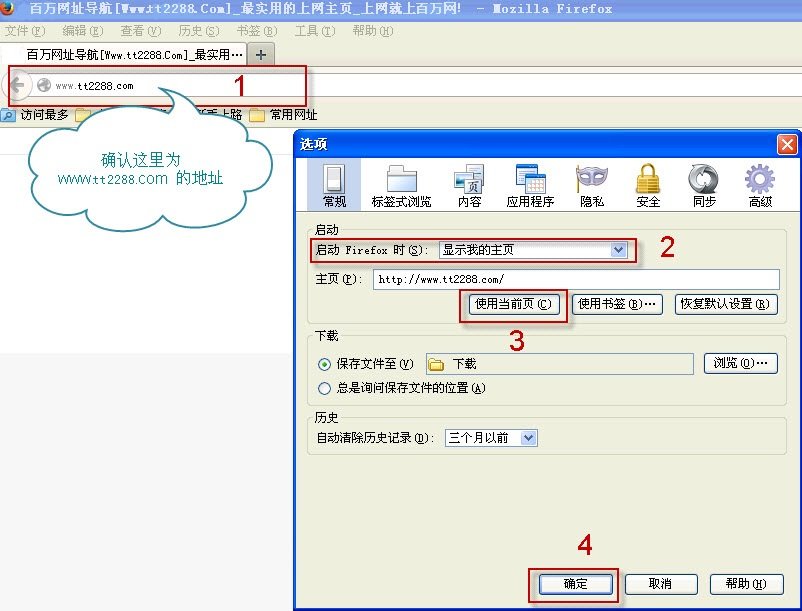The image size is (802, 611).
Task: Open a new tab with plus button
Action: [x=261, y=54]
